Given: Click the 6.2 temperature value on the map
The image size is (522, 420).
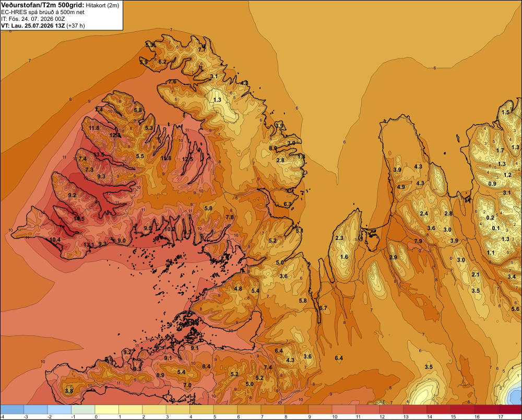Looking at the screenshot, I should [x=162, y=62].
